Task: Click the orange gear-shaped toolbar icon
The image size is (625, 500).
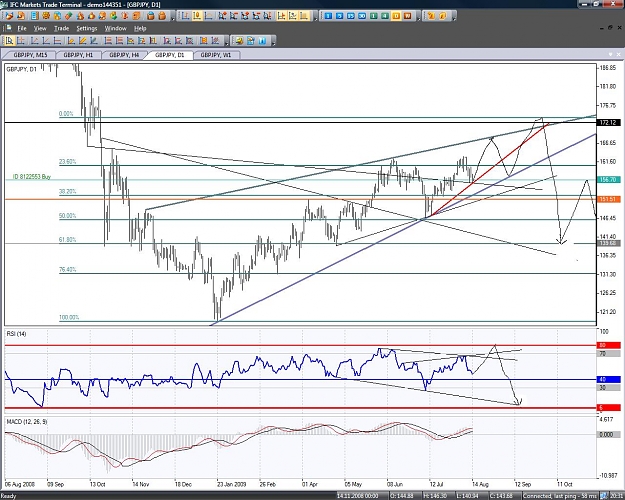Action: pos(46,16)
